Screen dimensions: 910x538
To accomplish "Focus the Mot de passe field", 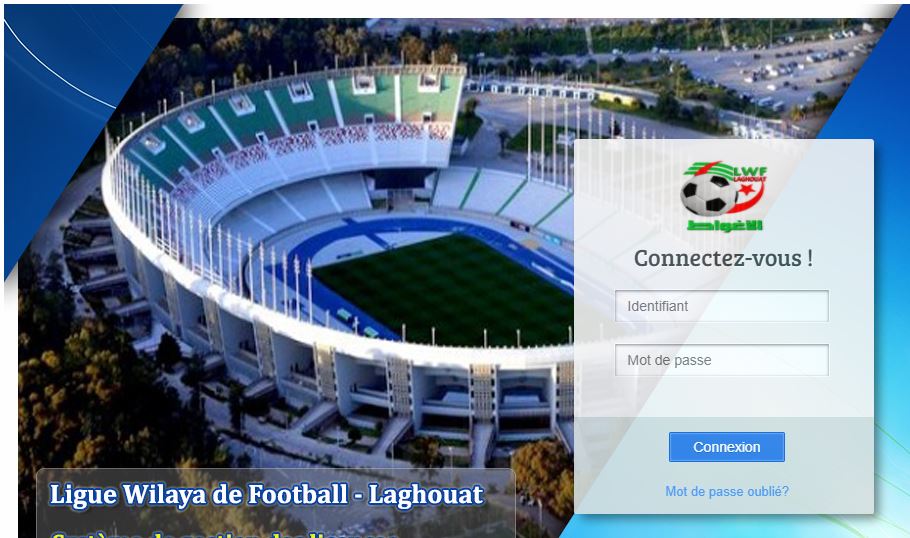I will [721, 360].
